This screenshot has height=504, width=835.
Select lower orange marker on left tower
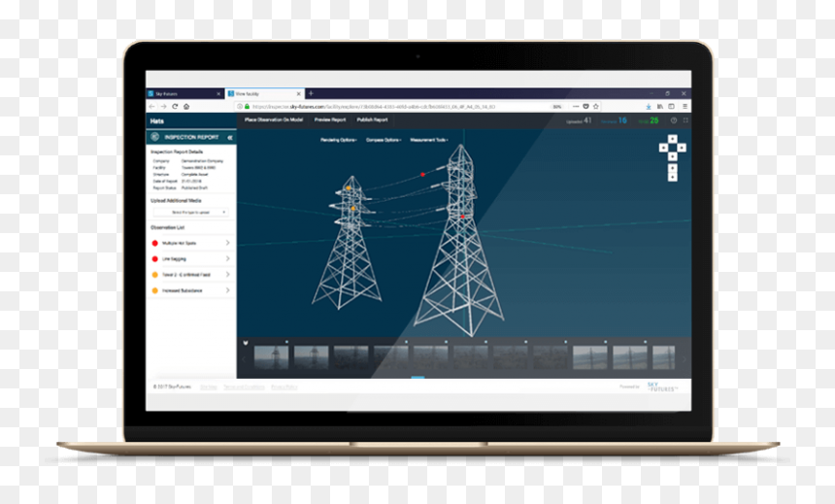coord(352,209)
